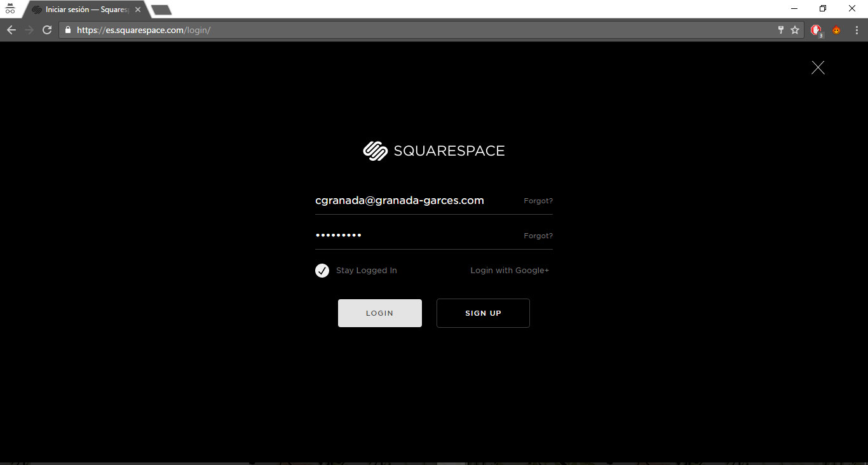Screen dimensions: 868x465
Task: Reload the Squarespace login page
Action: (x=47, y=30)
